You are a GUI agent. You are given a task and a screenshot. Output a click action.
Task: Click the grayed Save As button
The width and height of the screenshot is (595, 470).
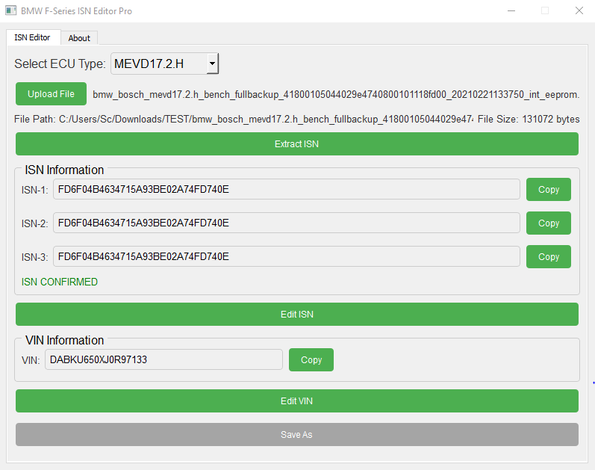[297, 434]
